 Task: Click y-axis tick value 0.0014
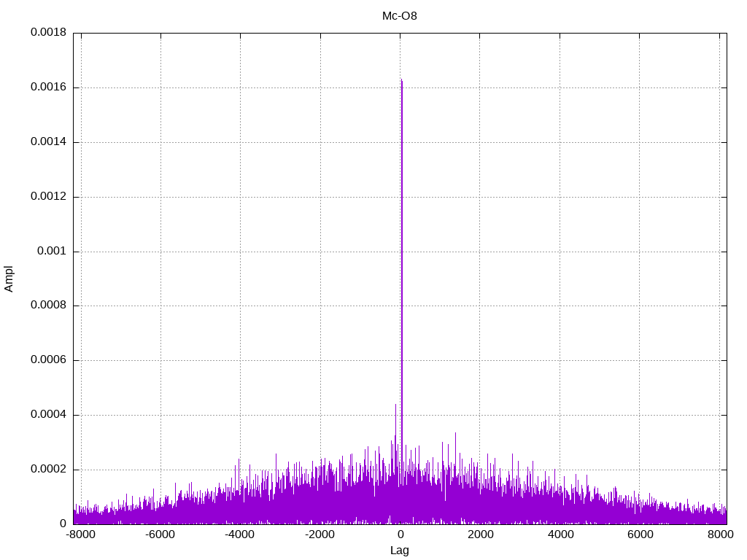point(49,141)
